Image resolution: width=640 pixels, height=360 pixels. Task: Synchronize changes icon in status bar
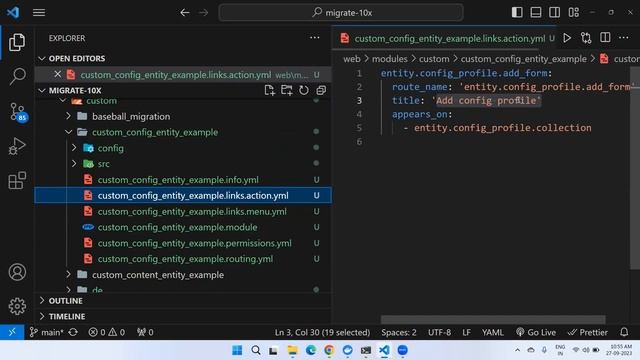pos(73,332)
